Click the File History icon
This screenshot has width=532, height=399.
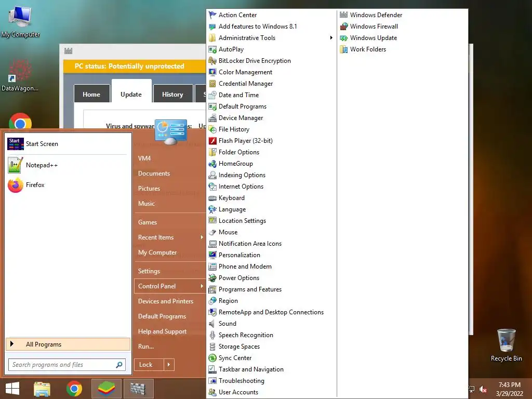(212, 129)
